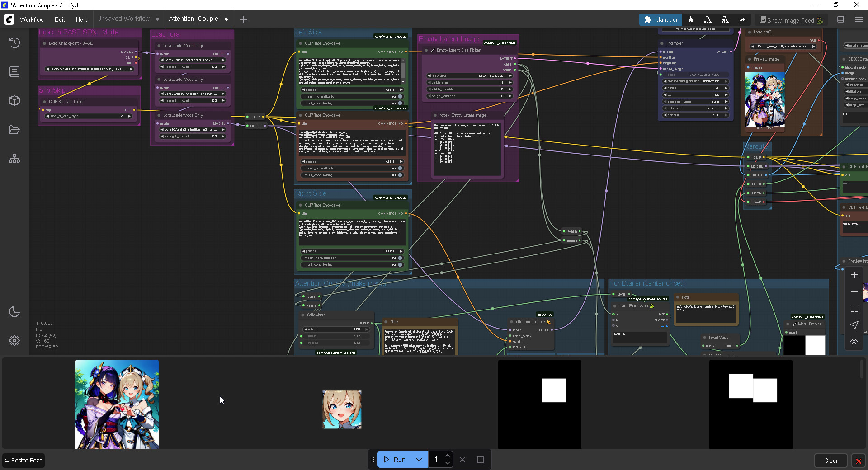This screenshot has height=470, width=868.
Task: Click the clear pending tasks square icon
Action: [481, 460]
